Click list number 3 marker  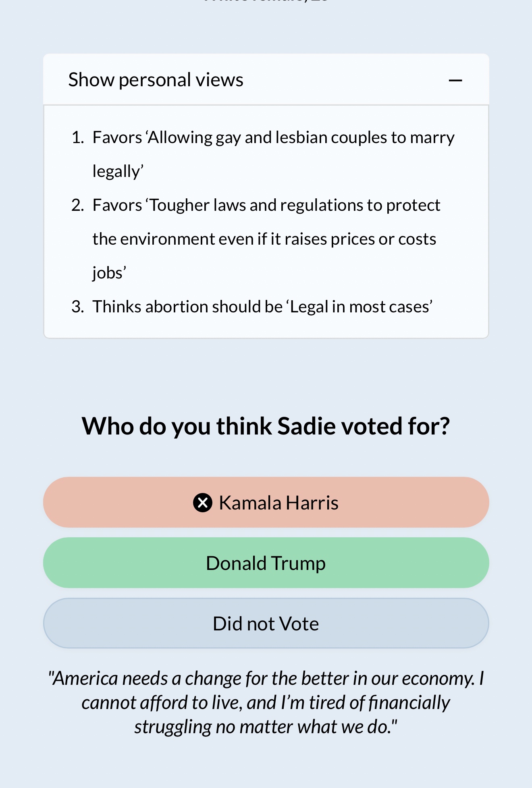point(77,307)
